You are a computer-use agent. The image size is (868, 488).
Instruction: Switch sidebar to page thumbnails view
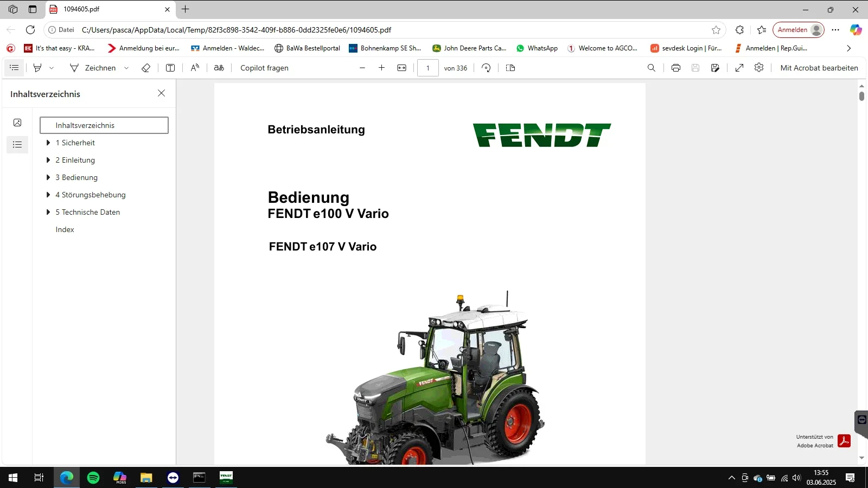pyautogui.click(x=17, y=123)
